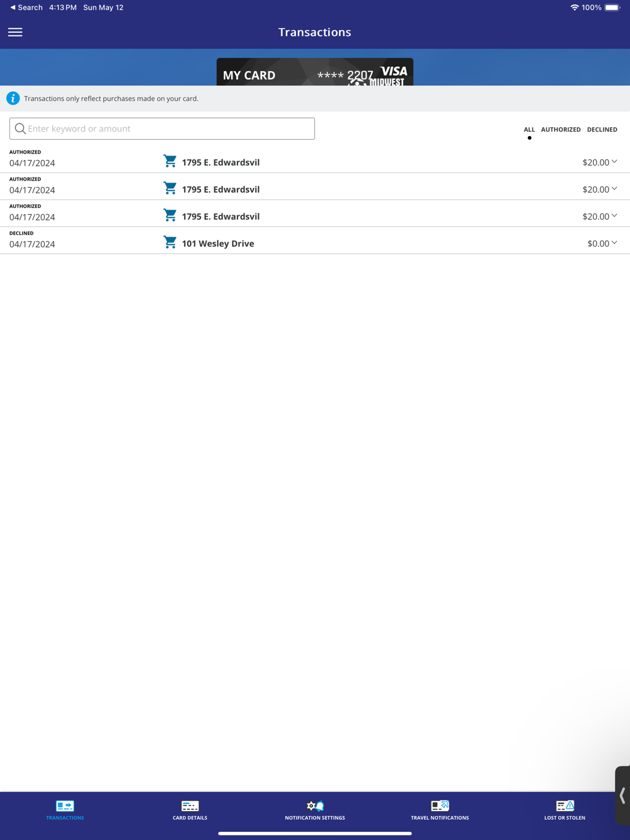Image resolution: width=630 pixels, height=840 pixels.
Task: Click the purchases-only info message text
Action: tap(111, 99)
